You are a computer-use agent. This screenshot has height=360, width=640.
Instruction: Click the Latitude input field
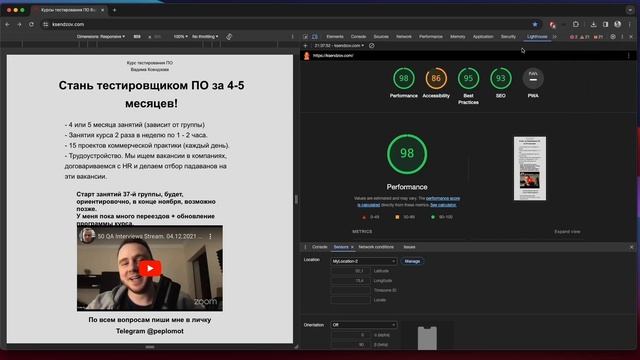point(351,271)
